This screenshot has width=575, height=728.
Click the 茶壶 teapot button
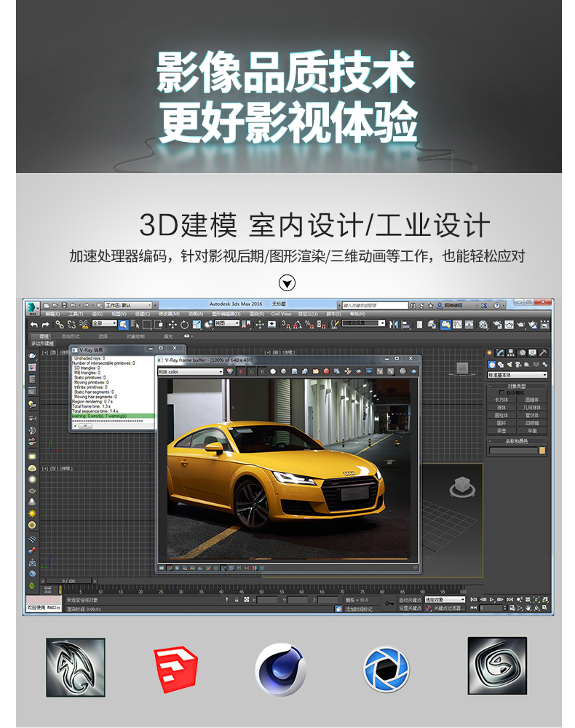501,431
